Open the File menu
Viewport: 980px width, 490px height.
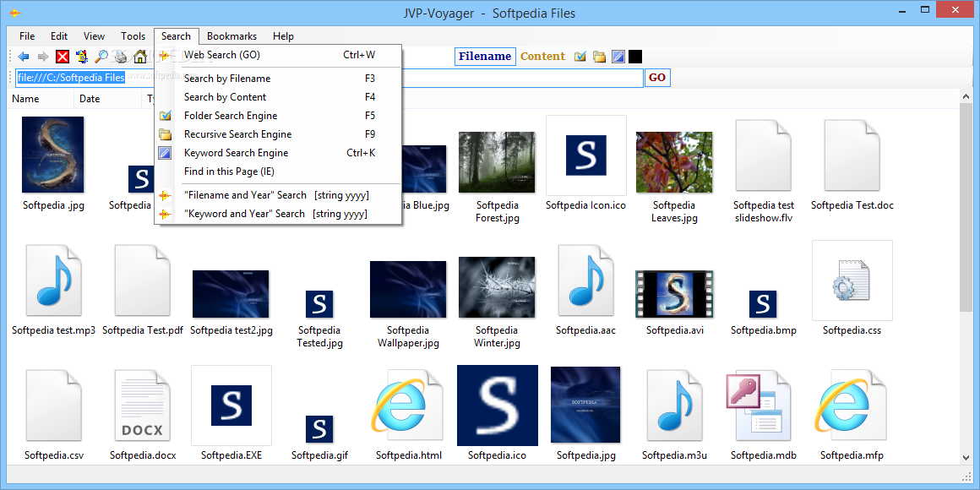click(27, 36)
